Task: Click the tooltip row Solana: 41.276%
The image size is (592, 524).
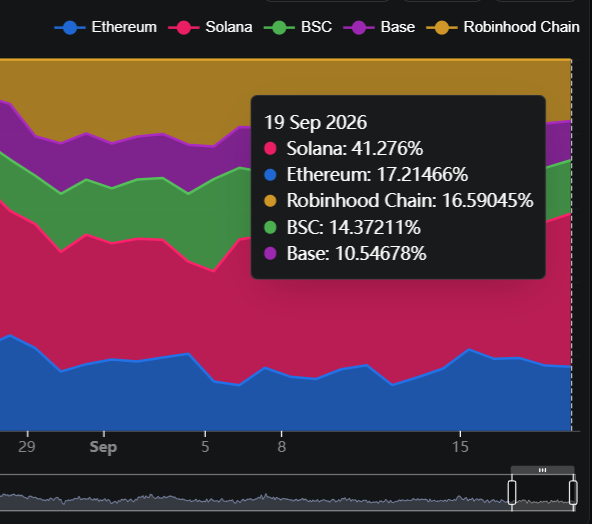Action: click(x=344, y=148)
